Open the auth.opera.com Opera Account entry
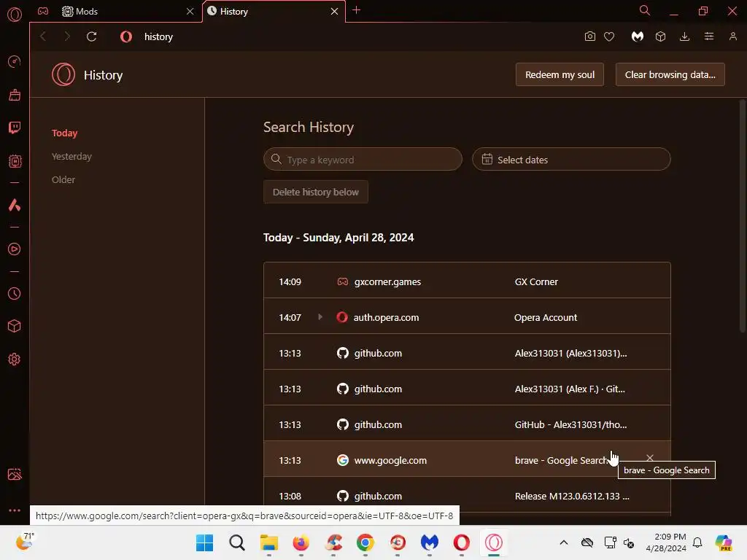 (x=467, y=317)
